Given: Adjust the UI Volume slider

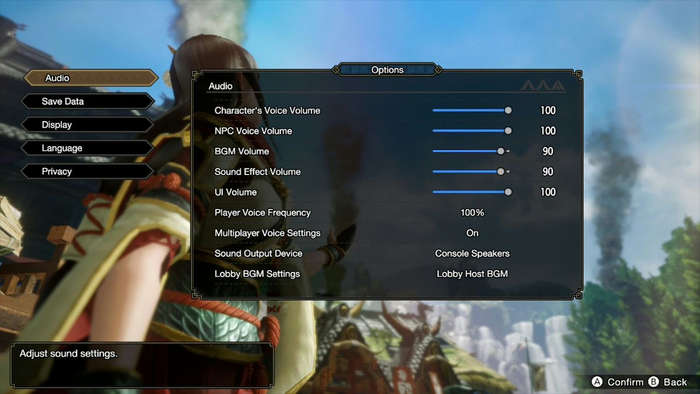Looking at the screenshot, I should coord(472,192).
